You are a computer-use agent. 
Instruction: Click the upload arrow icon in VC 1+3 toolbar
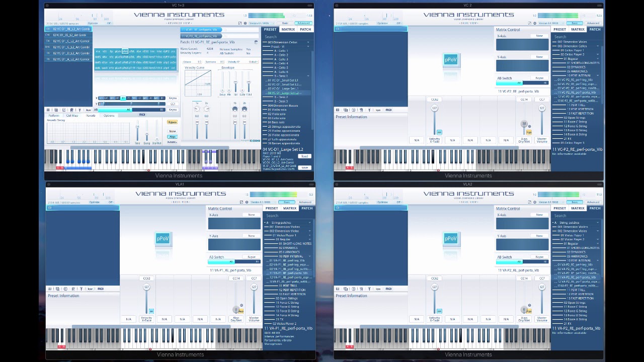tap(79, 110)
